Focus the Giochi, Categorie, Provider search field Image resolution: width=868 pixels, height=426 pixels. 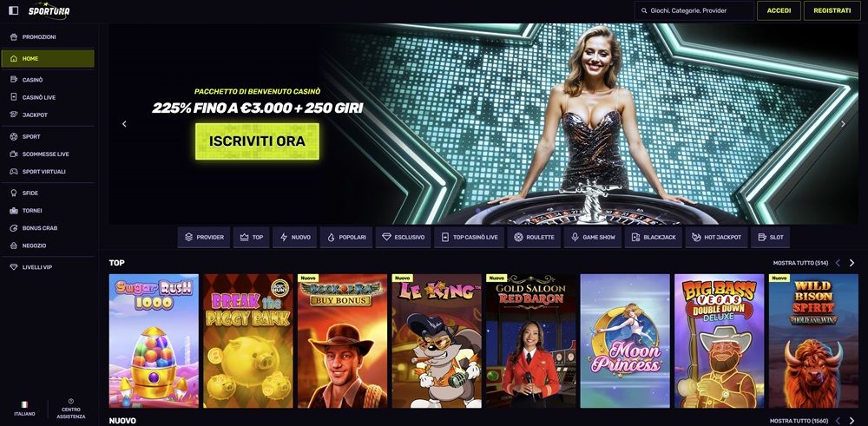[694, 10]
